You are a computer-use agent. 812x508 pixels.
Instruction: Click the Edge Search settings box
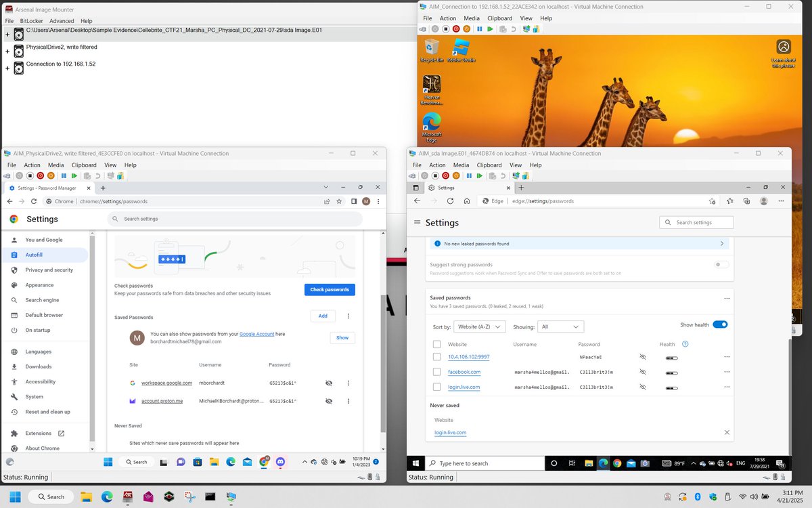coord(696,222)
